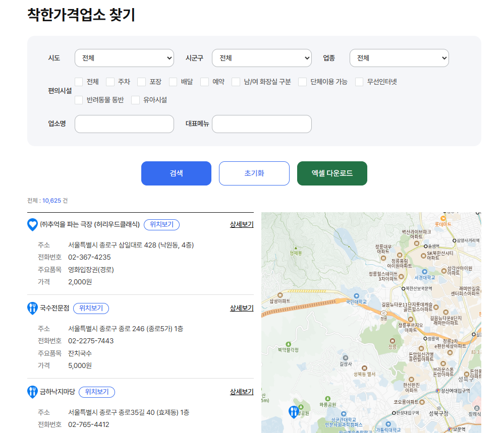Click 북한산보국문역 station marker on map

[x=403, y=288]
